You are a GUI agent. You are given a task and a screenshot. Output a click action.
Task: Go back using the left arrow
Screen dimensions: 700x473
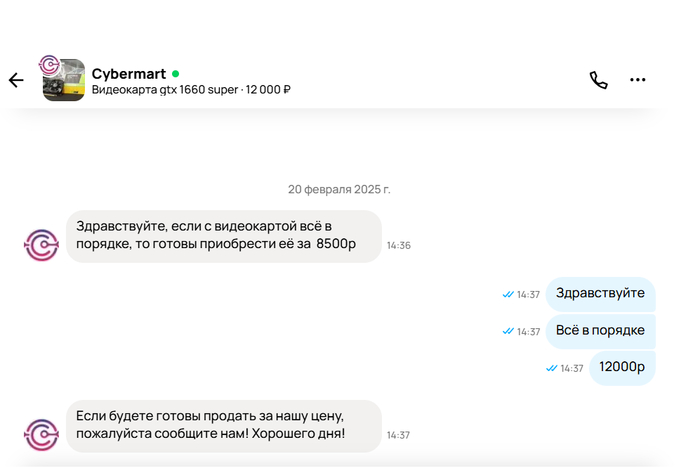point(16,81)
